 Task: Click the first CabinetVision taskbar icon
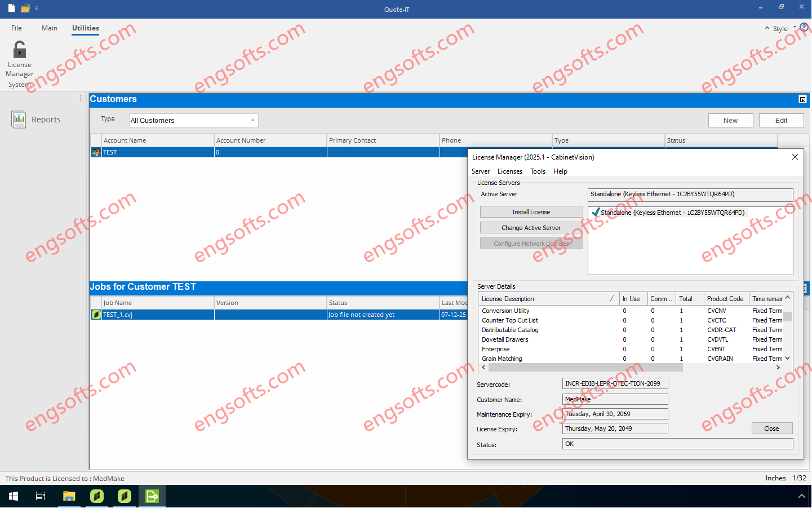tap(97, 496)
